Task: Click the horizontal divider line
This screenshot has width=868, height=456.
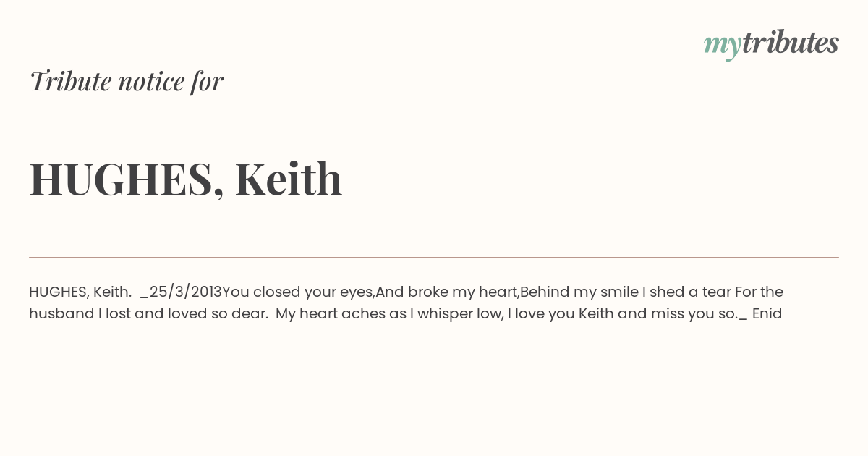Action: click(x=434, y=257)
